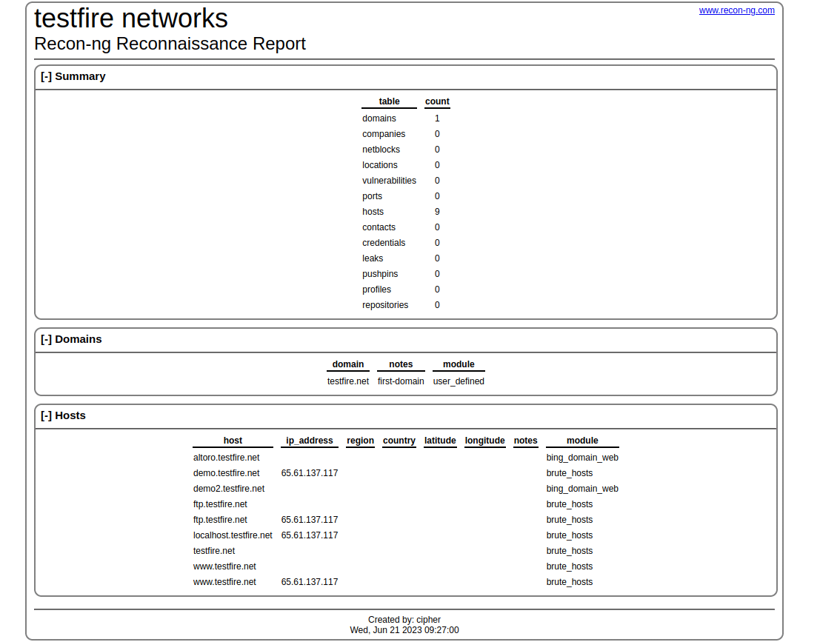
Task: Click the first-domain note entry
Action: [x=401, y=381]
